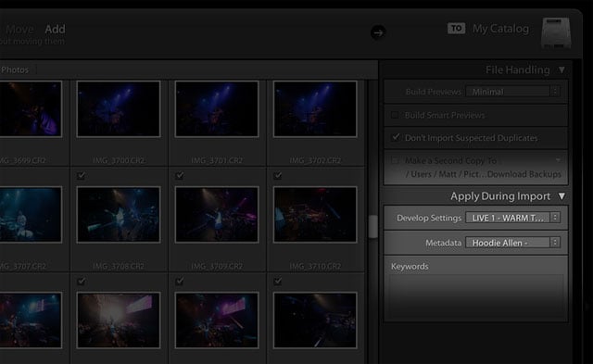Click the circular arrow icon in the top bar

[378, 32]
